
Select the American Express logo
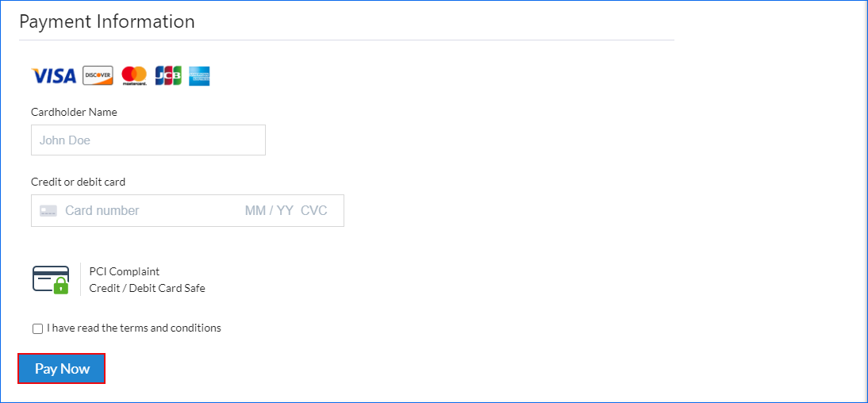click(199, 76)
